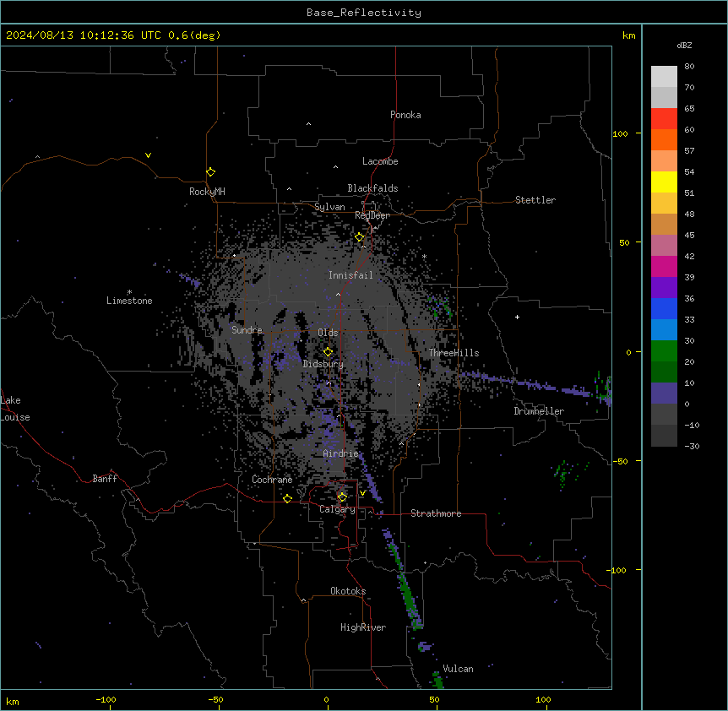Click the 80 value on the dBZ scale
The image size is (728, 711).
(689, 67)
